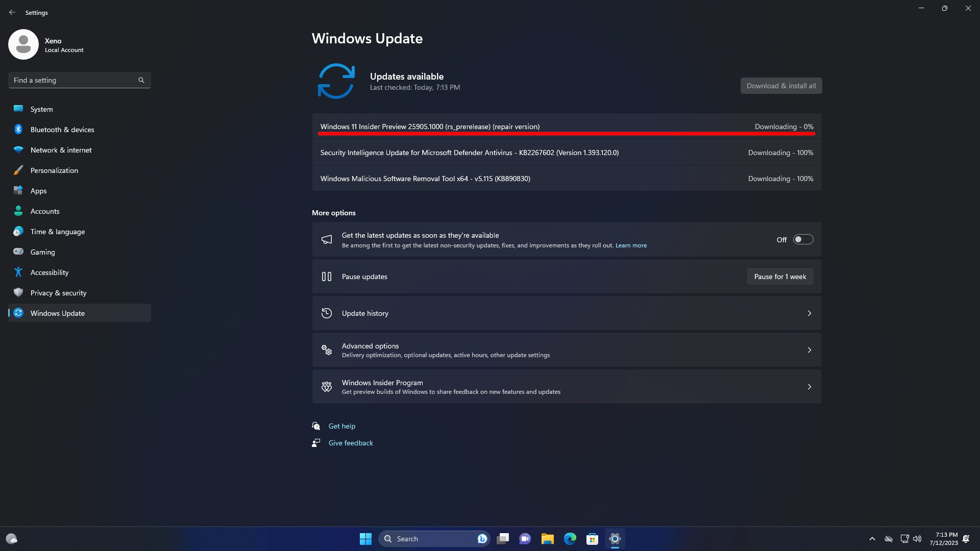This screenshot has height=551, width=980.
Task: Click the Privacy & security shield icon
Action: pos(18,292)
